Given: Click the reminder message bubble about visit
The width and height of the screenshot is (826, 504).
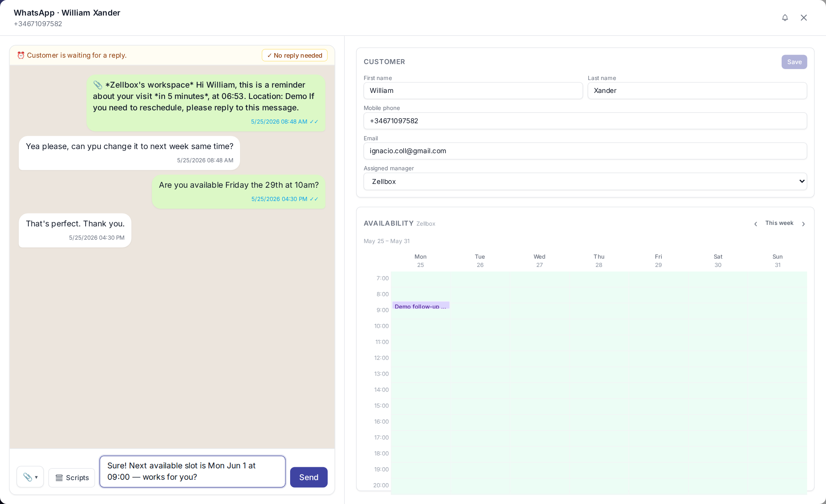Looking at the screenshot, I should (206, 103).
